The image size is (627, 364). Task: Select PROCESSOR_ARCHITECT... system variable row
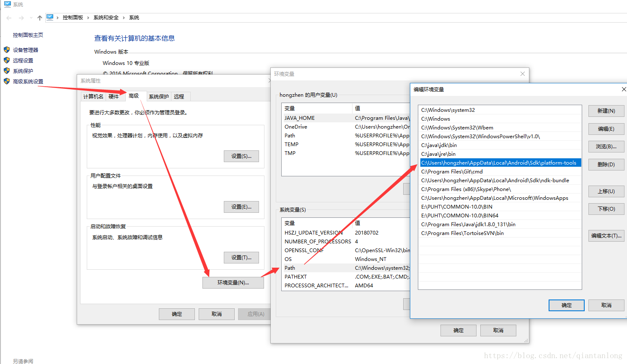point(346,286)
